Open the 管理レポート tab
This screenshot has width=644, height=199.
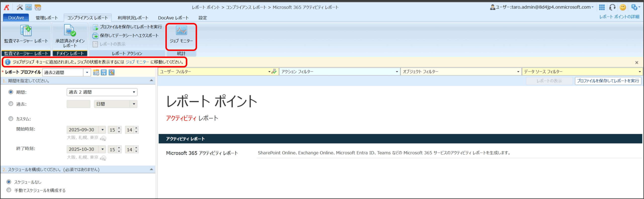[47, 18]
